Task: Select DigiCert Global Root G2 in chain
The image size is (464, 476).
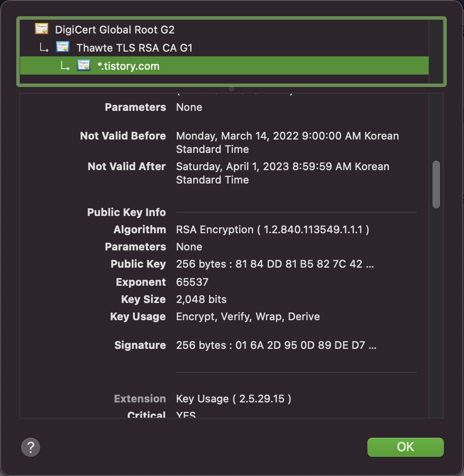Action: coord(224,30)
